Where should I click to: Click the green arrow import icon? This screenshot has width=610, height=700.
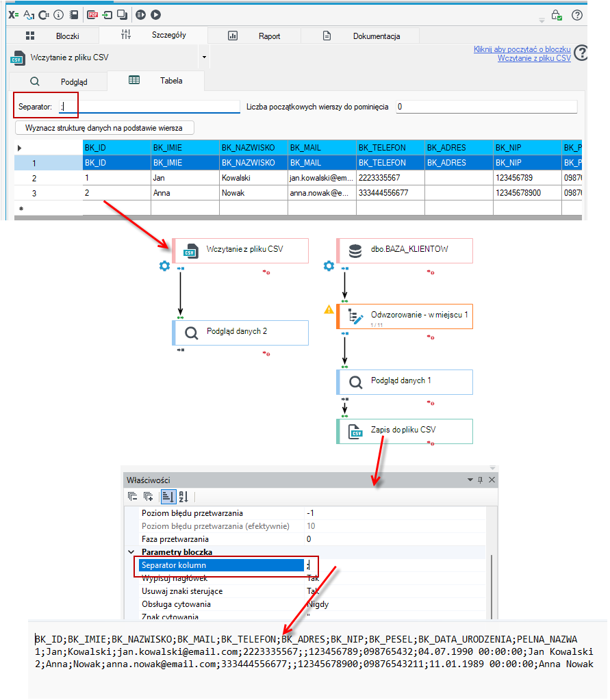[x=107, y=15]
